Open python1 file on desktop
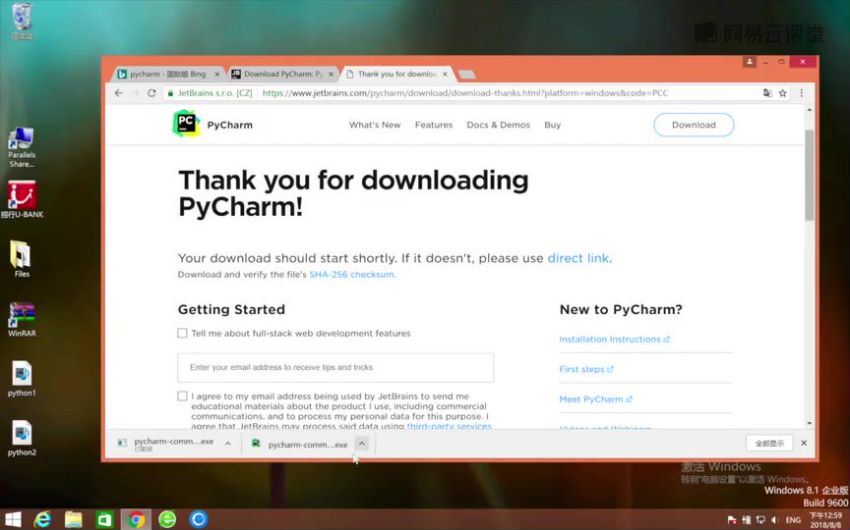This screenshot has height=530, width=850. tap(22, 379)
